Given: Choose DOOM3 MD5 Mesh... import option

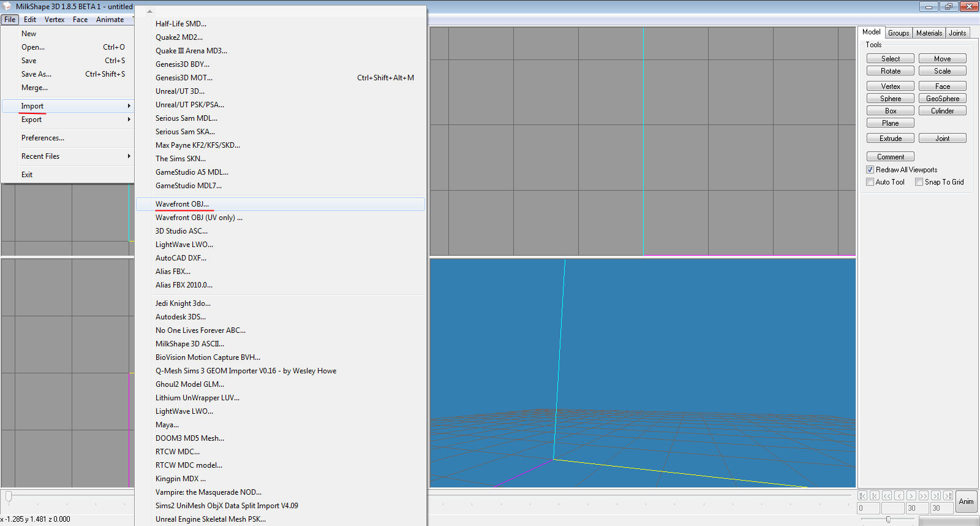Looking at the screenshot, I should pyautogui.click(x=280, y=438).
